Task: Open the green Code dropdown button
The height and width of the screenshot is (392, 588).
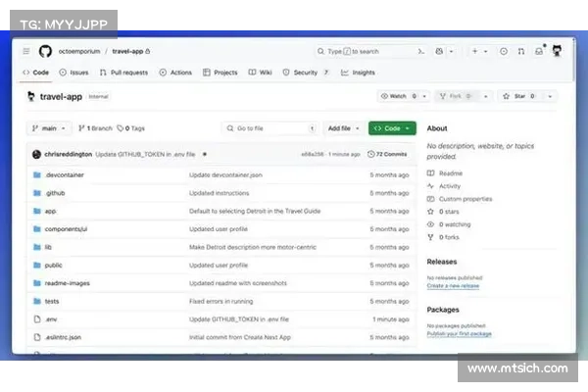Action: pos(392,128)
